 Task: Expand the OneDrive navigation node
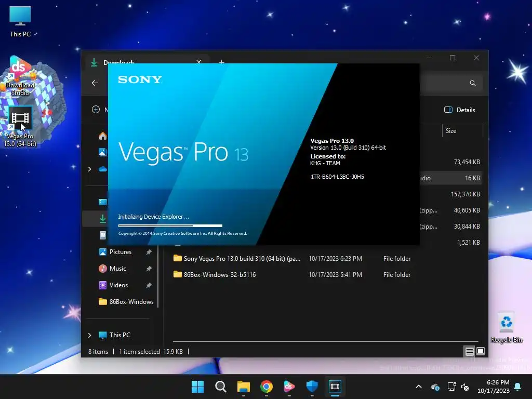(x=89, y=169)
